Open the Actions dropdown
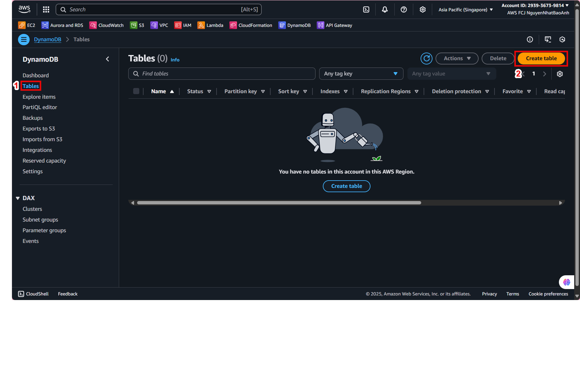The width and height of the screenshot is (580, 392). 457,58
